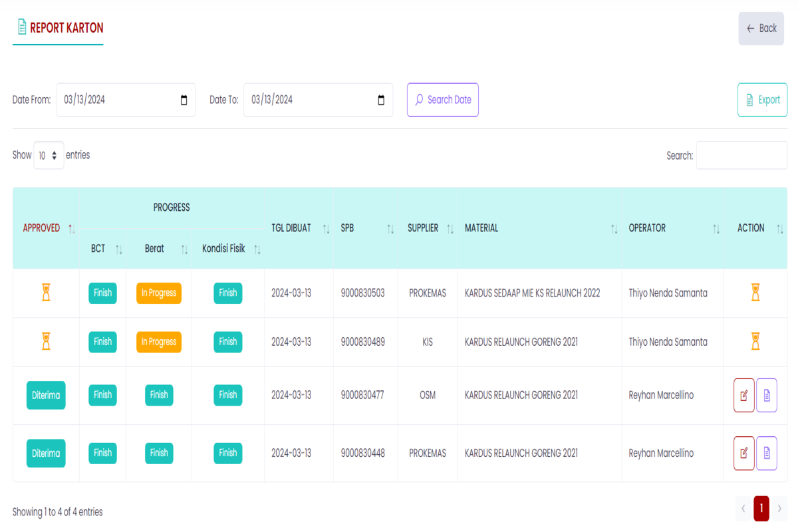
Task: Click the Diterima badge for SPB 9000830477
Action: pos(46,395)
